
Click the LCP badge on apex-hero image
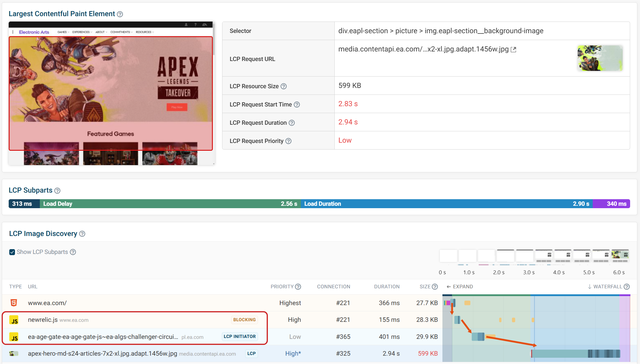pyautogui.click(x=251, y=354)
